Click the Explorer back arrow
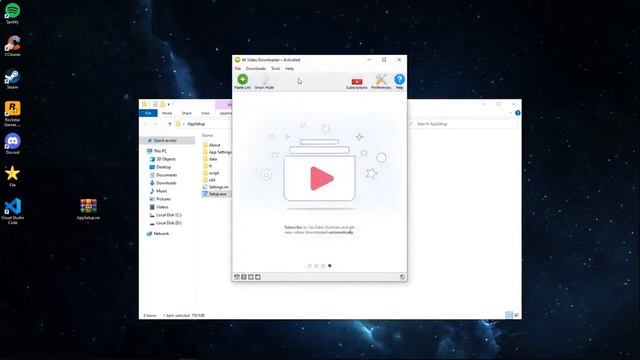The height and width of the screenshot is (360, 640). pyautogui.click(x=145, y=124)
